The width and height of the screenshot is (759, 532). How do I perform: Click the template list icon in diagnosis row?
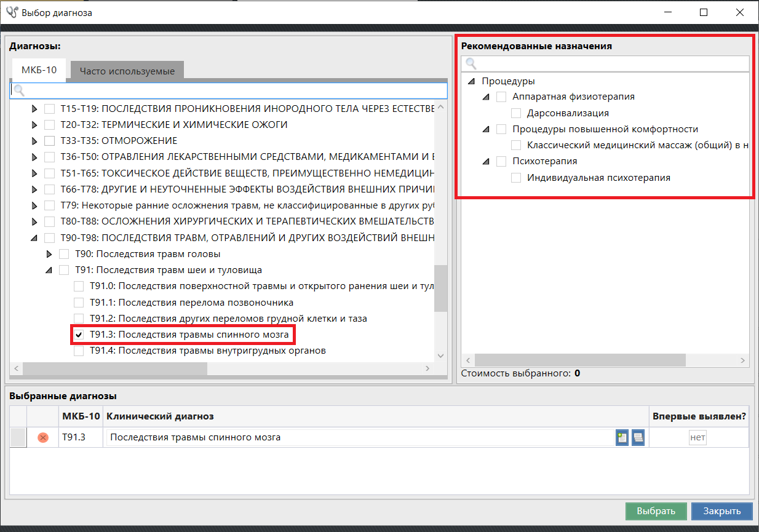click(x=638, y=437)
